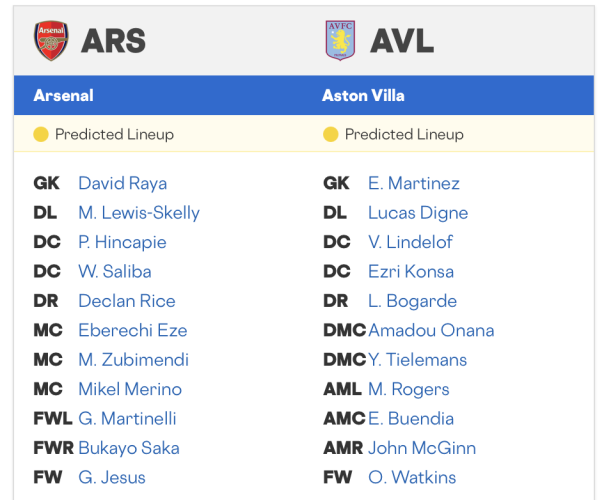Click Ezri Konsa player name

410,272
